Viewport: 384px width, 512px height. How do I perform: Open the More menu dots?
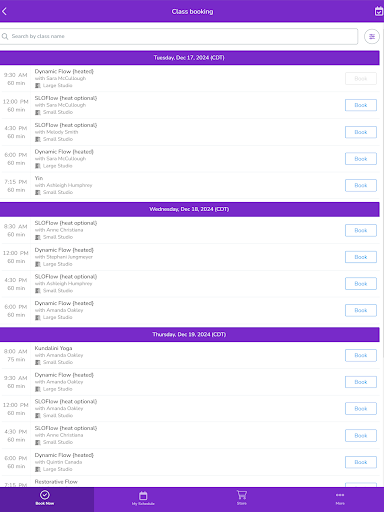pos(340,498)
